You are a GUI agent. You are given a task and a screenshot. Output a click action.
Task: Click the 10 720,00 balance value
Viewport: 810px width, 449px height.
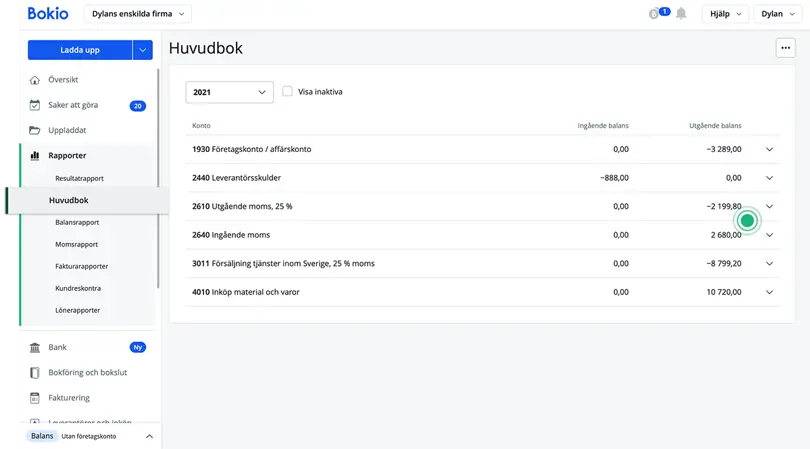[724, 292]
